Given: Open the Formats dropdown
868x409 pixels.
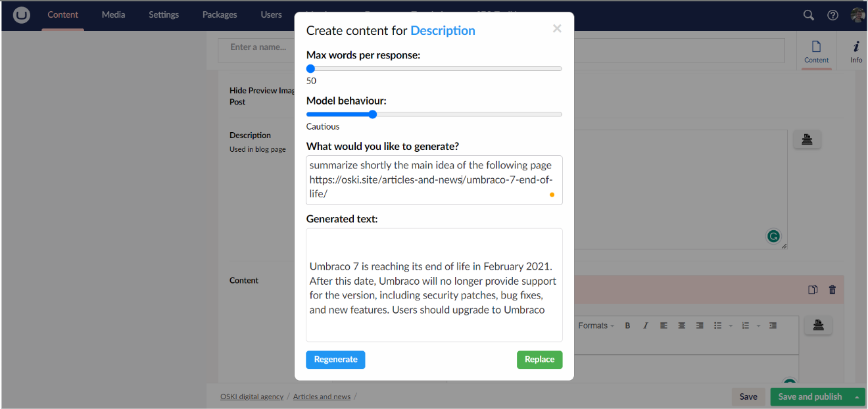Looking at the screenshot, I should [x=596, y=325].
